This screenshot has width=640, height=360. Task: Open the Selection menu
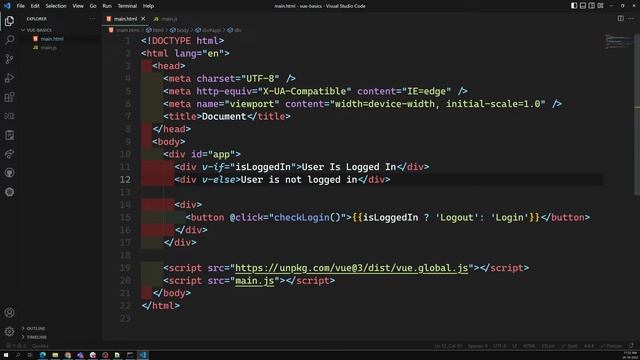click(56, 6)
